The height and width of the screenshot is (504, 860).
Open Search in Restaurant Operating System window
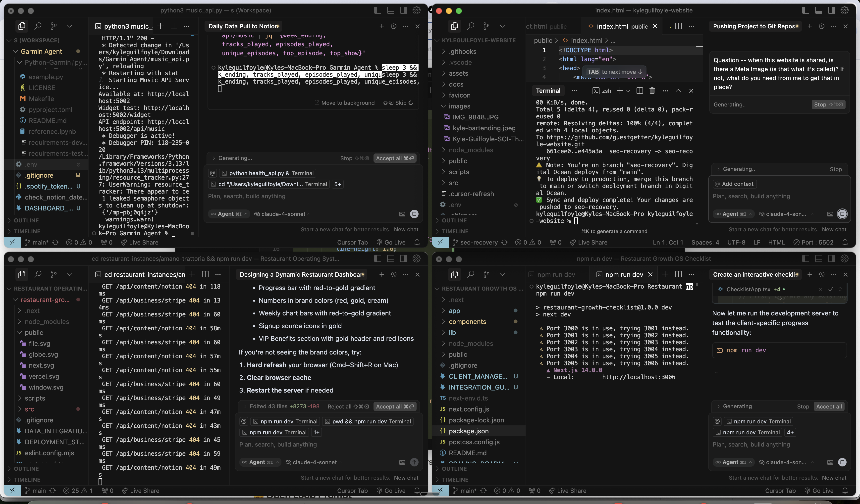(x=38, y=274)
